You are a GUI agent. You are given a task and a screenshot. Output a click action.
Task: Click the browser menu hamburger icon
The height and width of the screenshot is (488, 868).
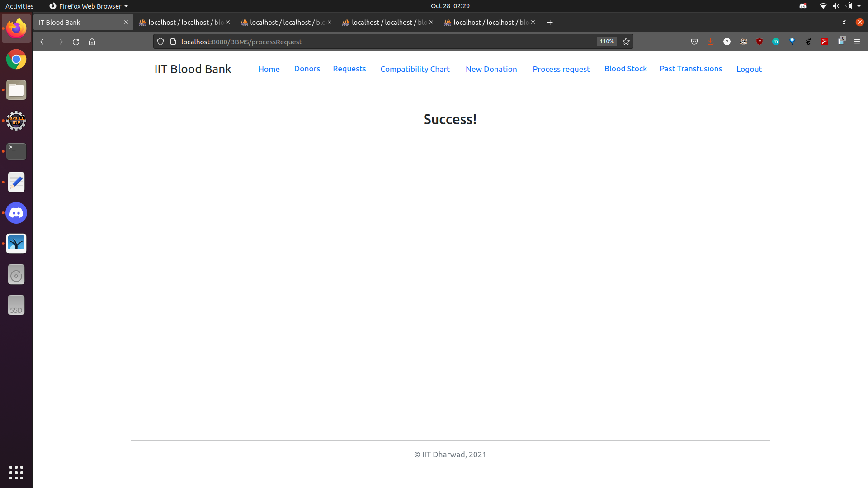tap(857, 41)
